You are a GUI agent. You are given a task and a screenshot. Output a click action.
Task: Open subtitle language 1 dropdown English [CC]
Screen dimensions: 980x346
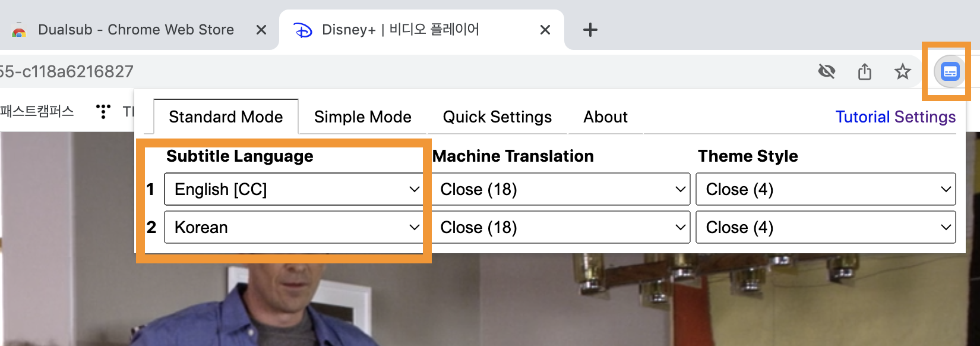click(x=293, y=189)
